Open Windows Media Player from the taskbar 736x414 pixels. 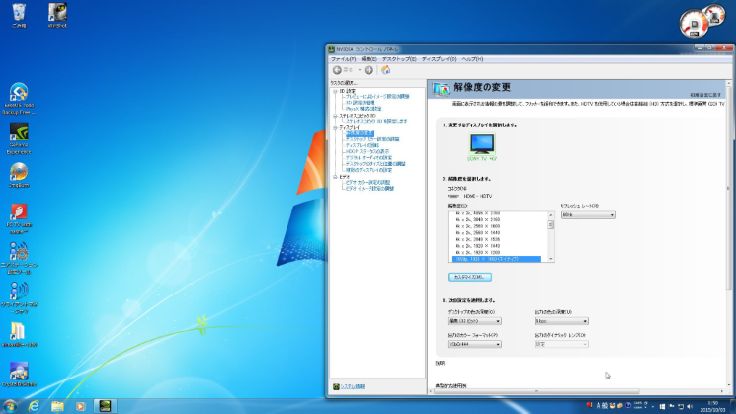tap(81, 406)
